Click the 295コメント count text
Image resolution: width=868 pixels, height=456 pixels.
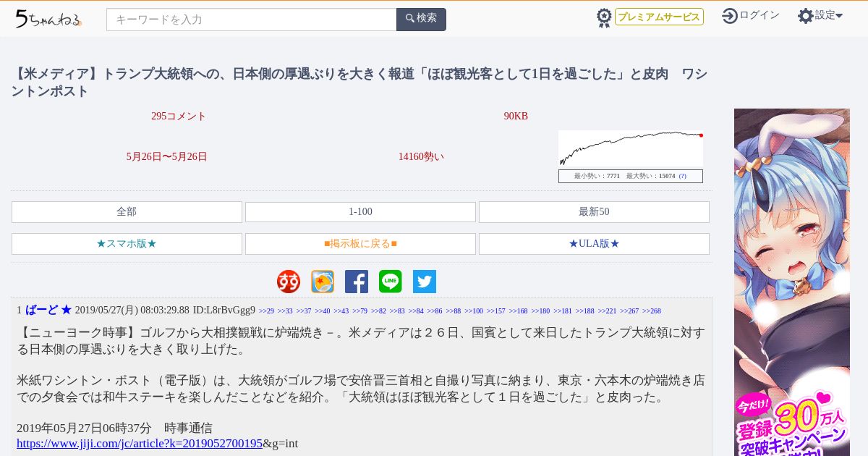click(x=179, y=116)
